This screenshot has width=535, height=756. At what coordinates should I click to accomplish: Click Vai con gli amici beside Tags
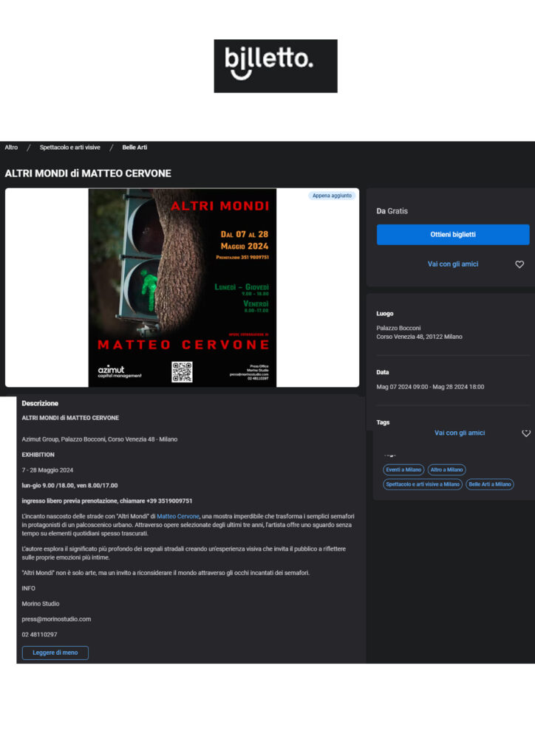pos(460,433)
